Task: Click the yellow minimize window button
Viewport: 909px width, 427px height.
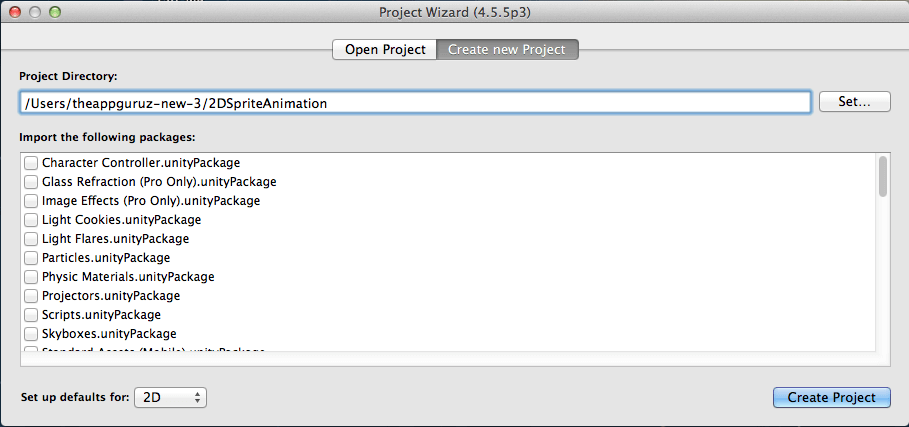Action: tap(35, 12)
